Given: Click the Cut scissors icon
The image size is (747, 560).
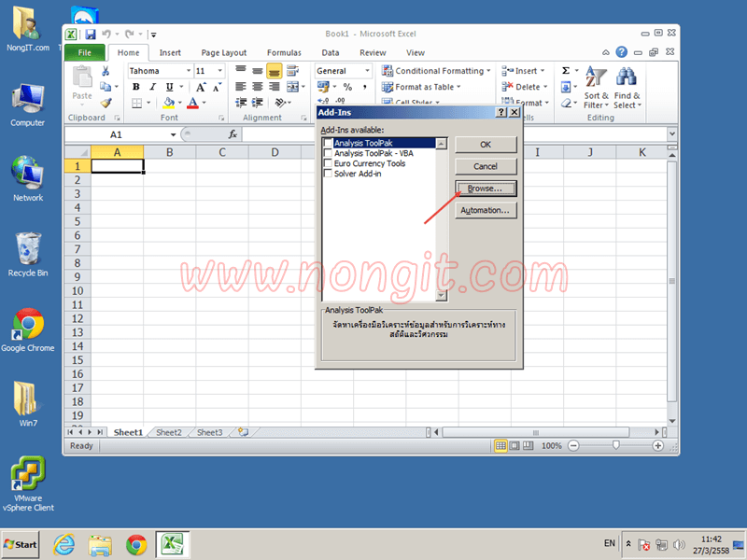Looking at the screenshot, I should pos(106,71).
